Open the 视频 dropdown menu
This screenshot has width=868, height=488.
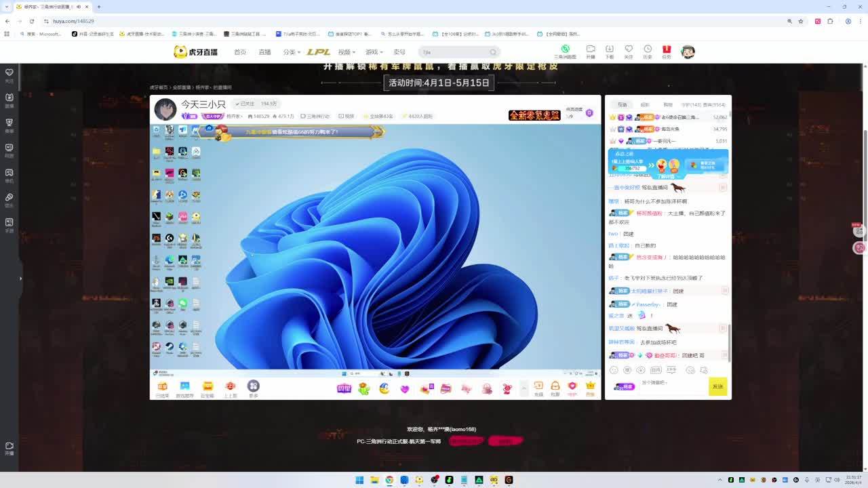pos(347,52)
